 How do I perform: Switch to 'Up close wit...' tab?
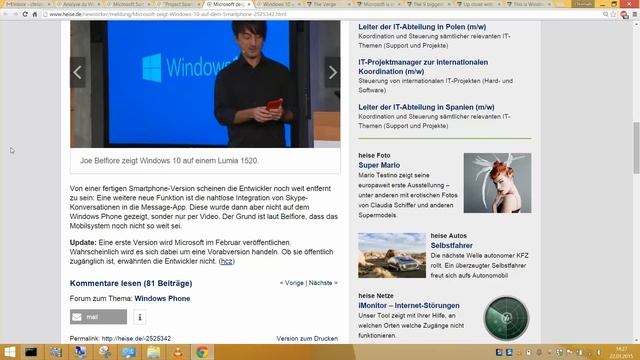click(x=477, y=4)
